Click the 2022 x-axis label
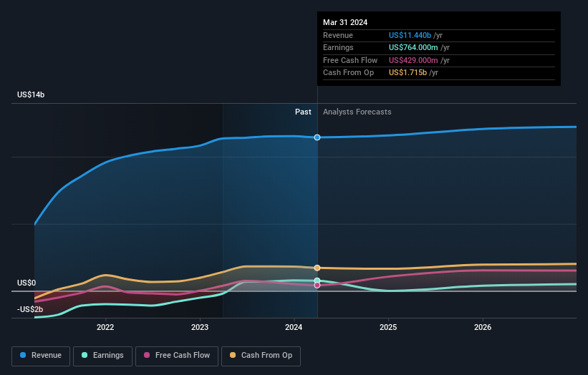This screenshot has height=375, width=588. [105, 327]
